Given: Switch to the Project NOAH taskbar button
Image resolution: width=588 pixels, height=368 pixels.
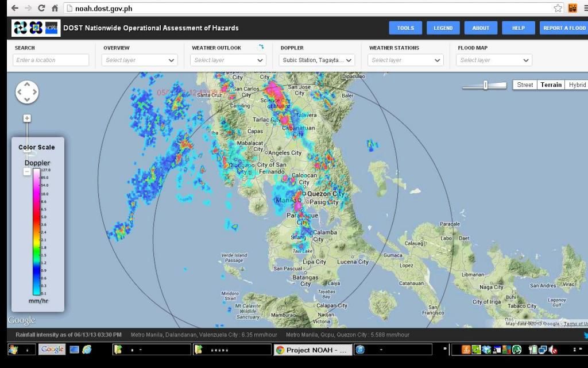Looking at the screenshot, I should click(x=313, y=350).
